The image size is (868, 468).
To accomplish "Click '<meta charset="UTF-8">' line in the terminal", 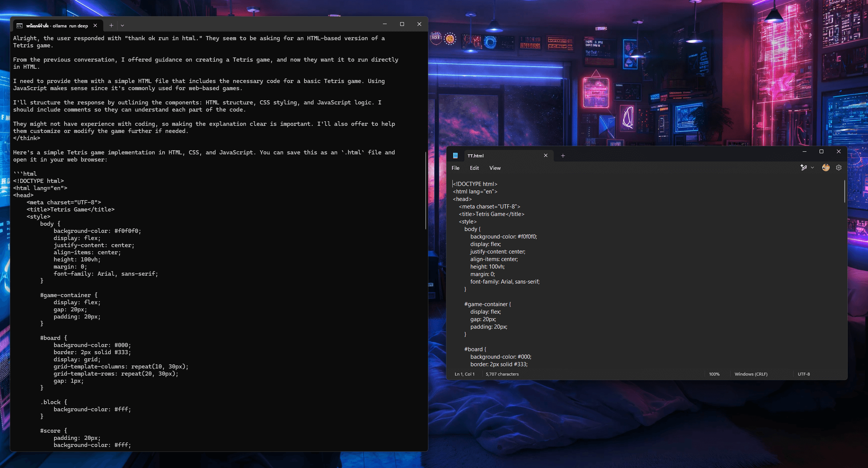I will point(64,202).
